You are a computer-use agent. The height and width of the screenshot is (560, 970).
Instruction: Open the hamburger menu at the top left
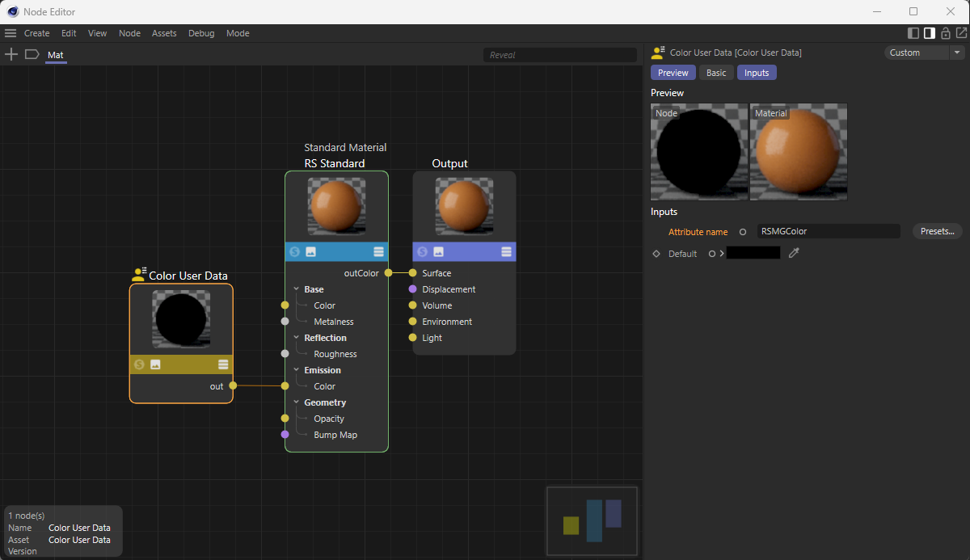click(x=11, y=33)
